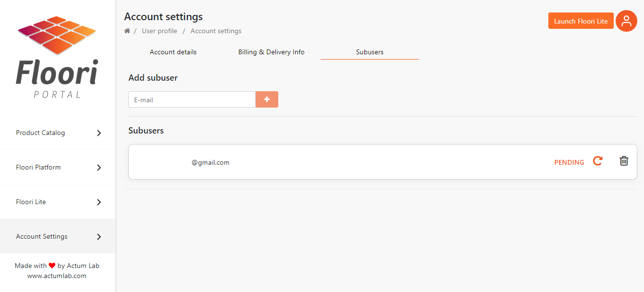Visit the www.actumlab.com link
Screen dimensions: 644x292
coord(57,276)
